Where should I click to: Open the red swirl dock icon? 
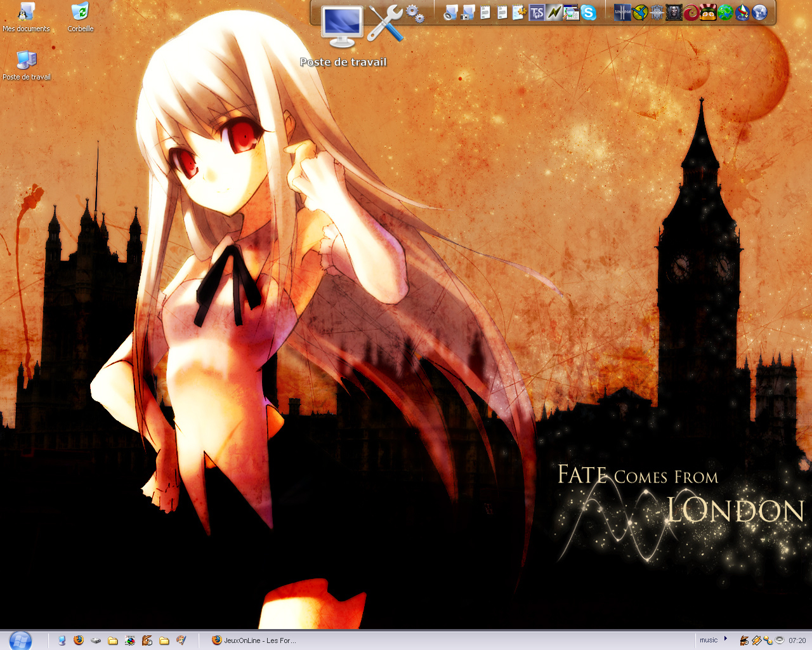point(691,13)
